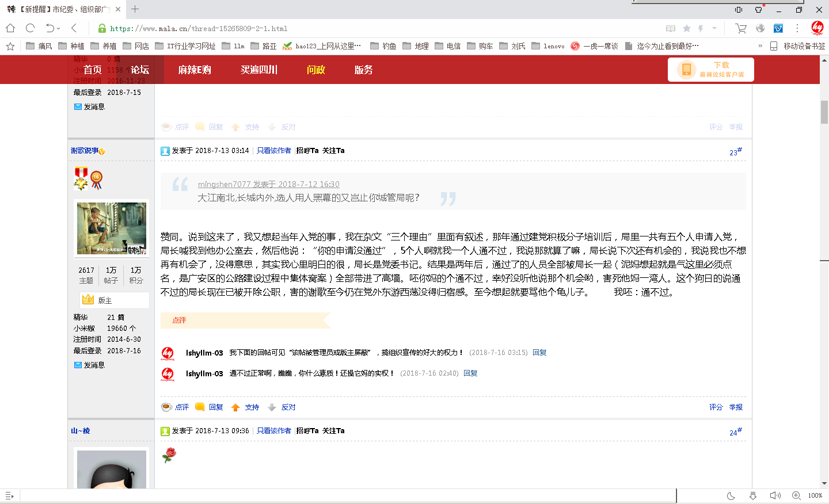Click the 回复 speech bubble icon
Viewport: 829px width, 504px height.
pyautogui.click(x=199, y=407)
